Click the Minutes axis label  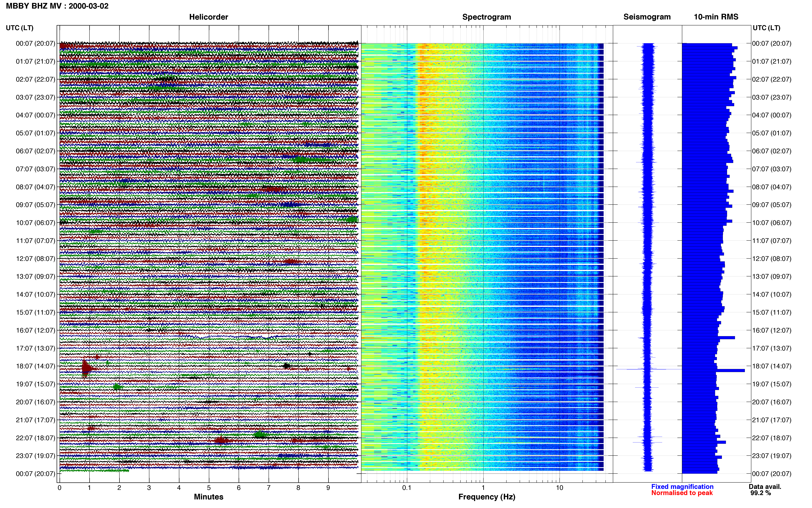(209, 497)
